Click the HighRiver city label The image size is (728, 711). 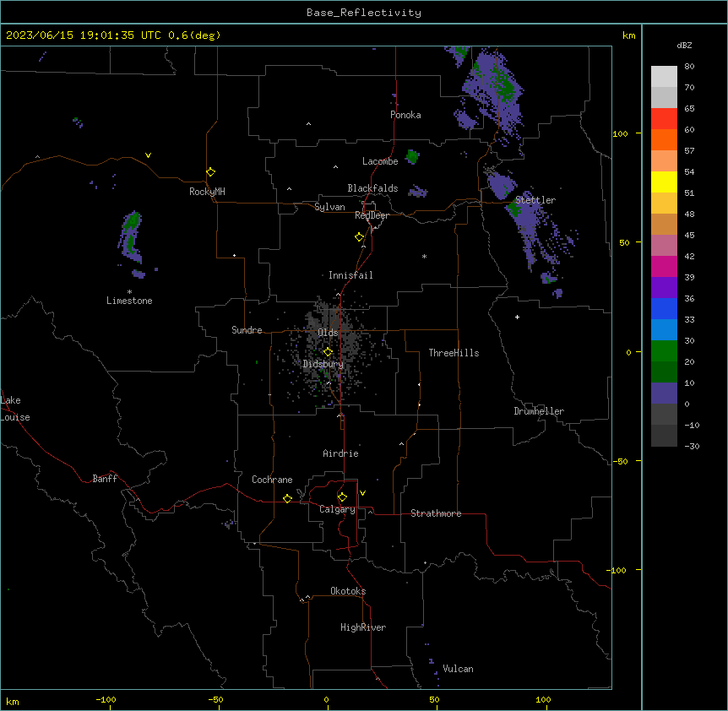[363, 627]
